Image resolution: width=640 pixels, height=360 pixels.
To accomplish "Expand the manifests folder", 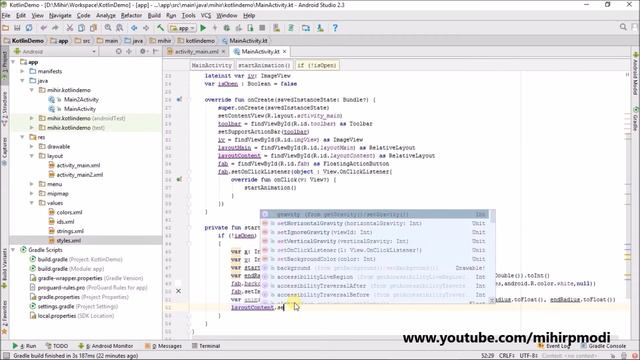I will (x=23, y=71).
